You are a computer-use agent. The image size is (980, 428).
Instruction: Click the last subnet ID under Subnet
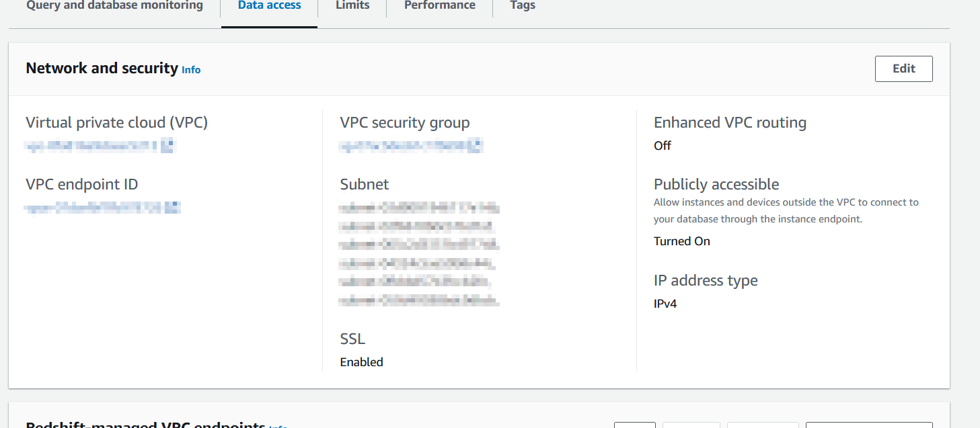[418, 300]
